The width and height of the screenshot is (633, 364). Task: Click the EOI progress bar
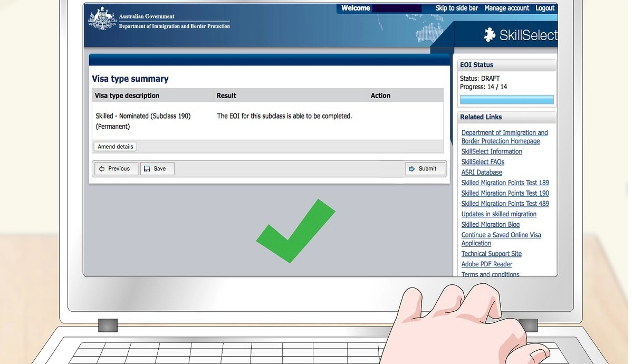[x=506, y=100]
